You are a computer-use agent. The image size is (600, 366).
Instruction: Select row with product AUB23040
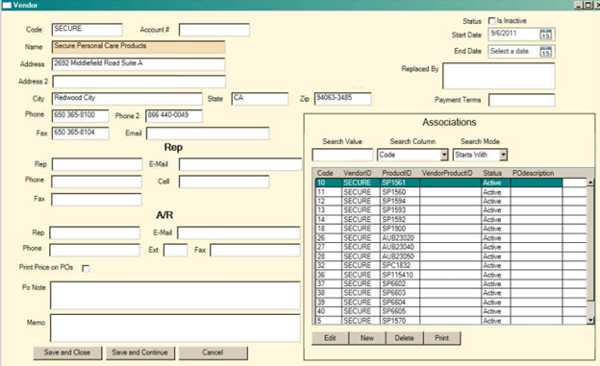click(451, 247)
